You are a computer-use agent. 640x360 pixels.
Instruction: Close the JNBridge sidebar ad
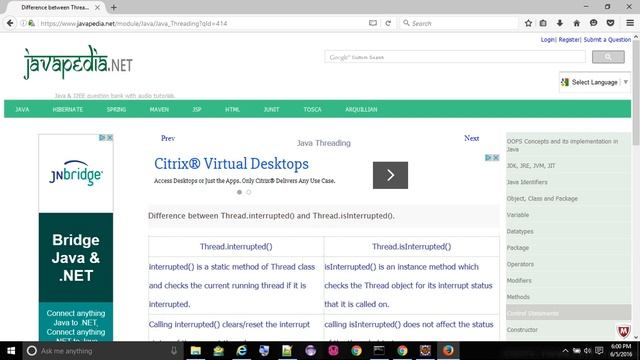(110, 138)
